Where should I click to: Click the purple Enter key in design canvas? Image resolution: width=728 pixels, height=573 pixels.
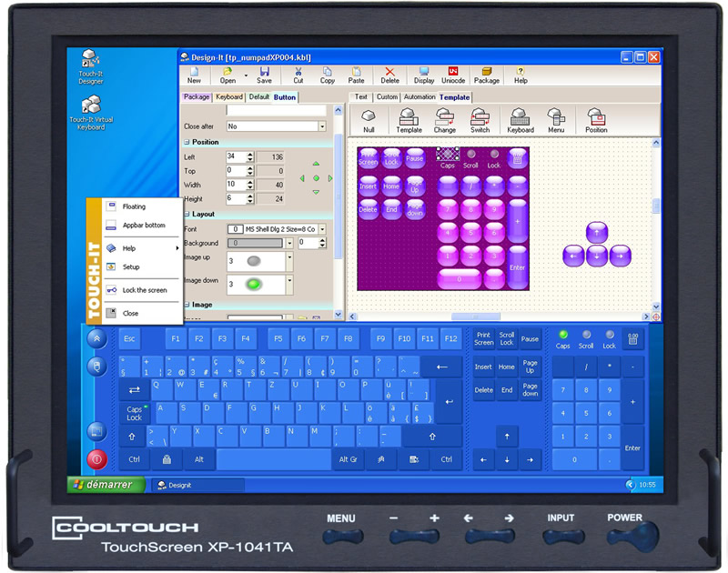517,266
